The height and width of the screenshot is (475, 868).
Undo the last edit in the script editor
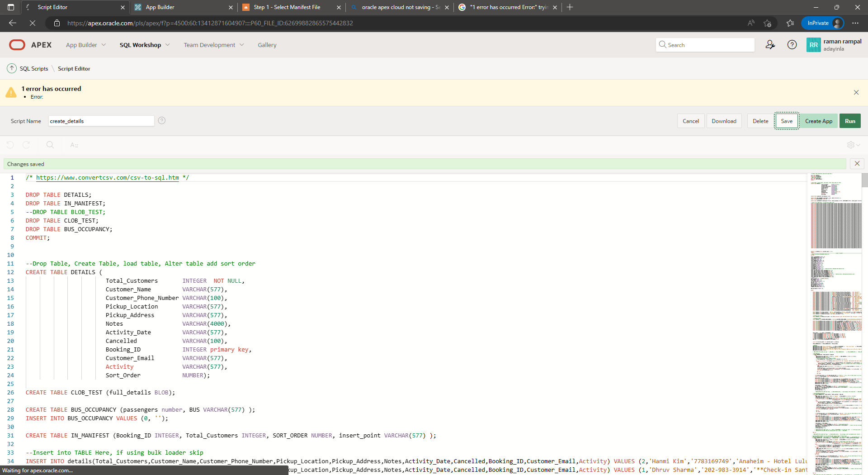(10, 144)
